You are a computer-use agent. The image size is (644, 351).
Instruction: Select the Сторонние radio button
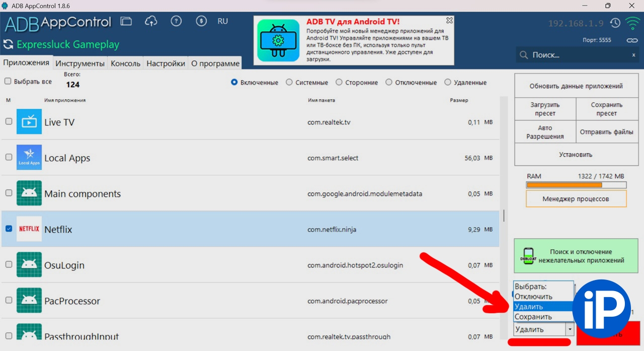point(339,82)
